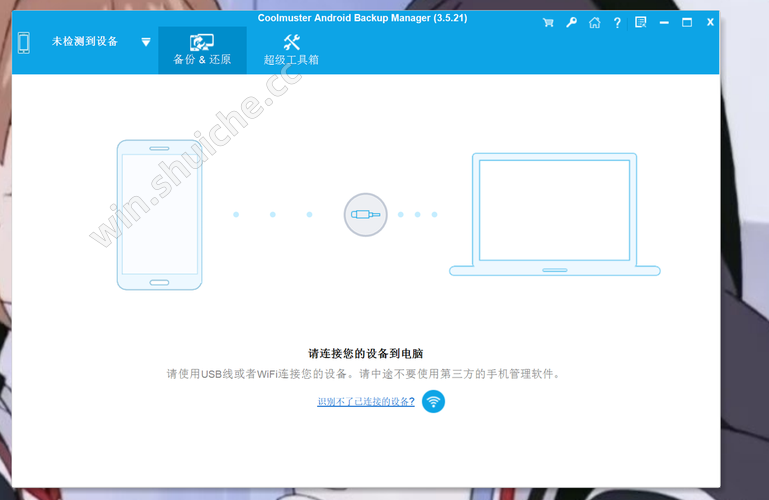Maximize the Coolmuster window

point(687,23)
